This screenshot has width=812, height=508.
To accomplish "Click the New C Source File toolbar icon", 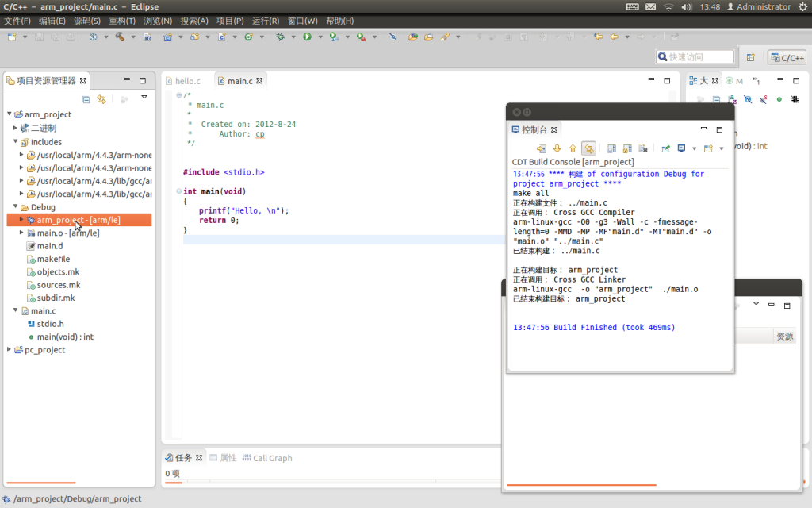I will click(x=220, y=36).
